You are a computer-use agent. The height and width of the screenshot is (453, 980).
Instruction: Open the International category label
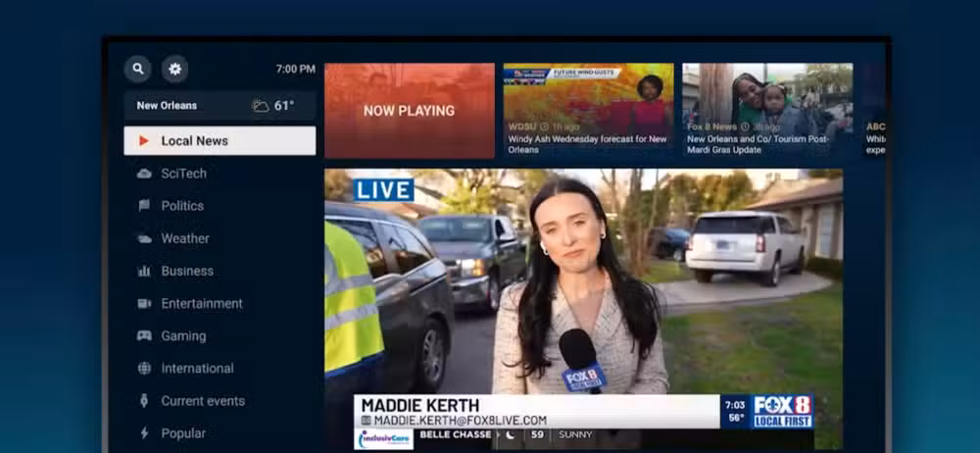[x=198, y=369]
